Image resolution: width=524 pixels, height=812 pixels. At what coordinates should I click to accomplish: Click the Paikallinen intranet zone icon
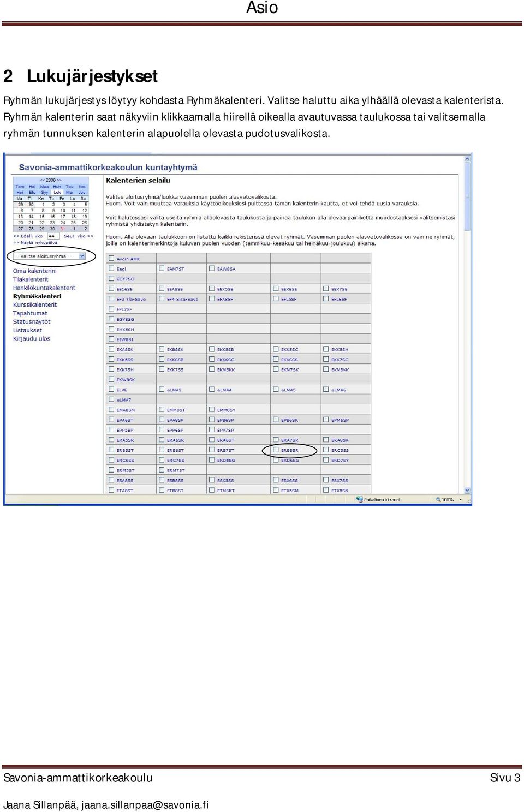(359, 499)
